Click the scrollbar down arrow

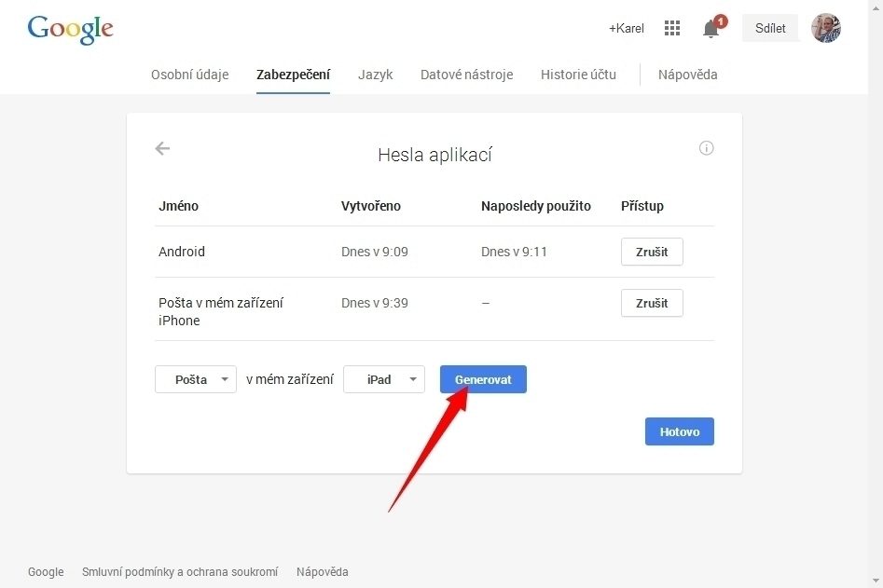click(x=876, y=581)
